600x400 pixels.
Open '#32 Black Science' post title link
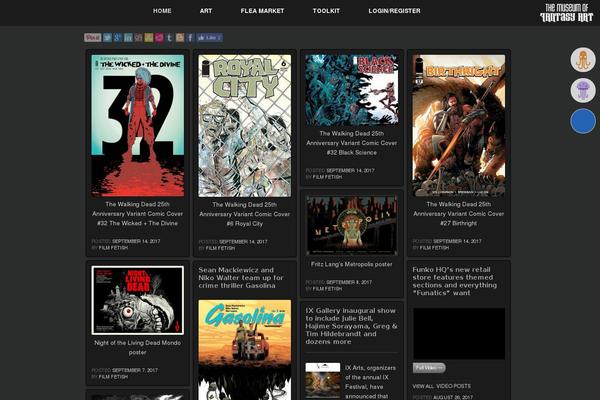click(x=352, y=143)
